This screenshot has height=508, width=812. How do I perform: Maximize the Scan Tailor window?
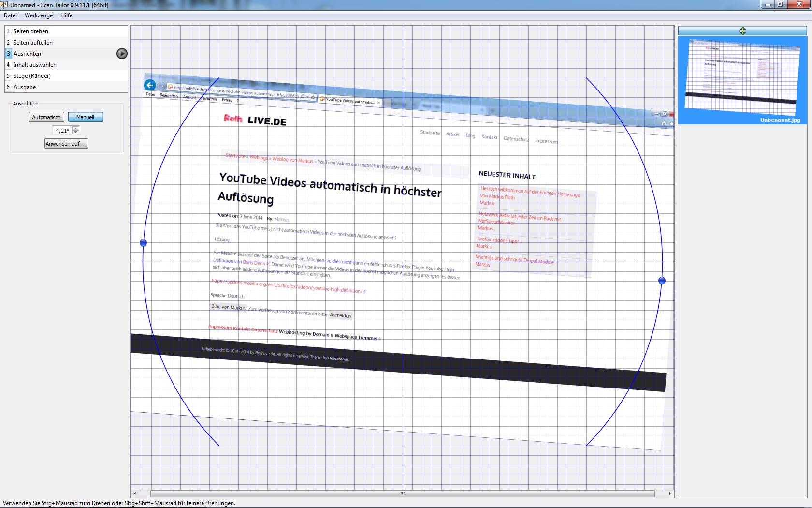tap(781, 4)
